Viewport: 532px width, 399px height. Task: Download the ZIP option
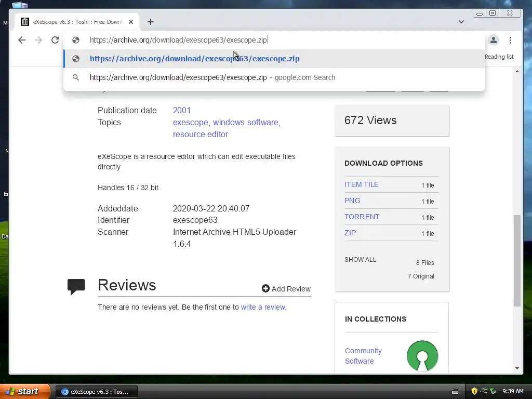pyautogui.click(x=350, y=233)
